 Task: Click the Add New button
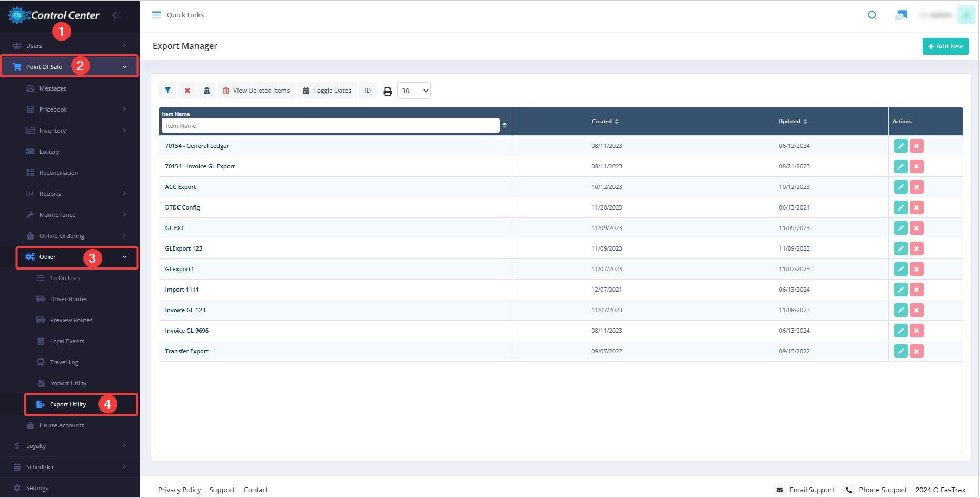(x=945, y=46)
